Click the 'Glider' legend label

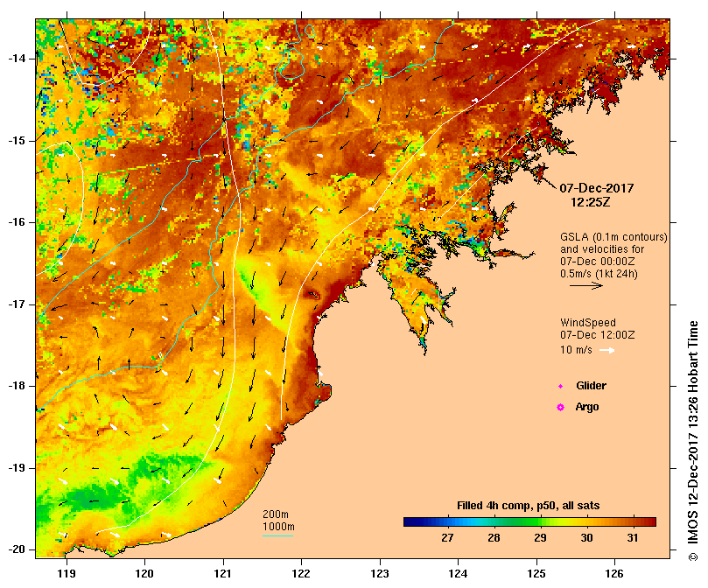coord(591,386)
